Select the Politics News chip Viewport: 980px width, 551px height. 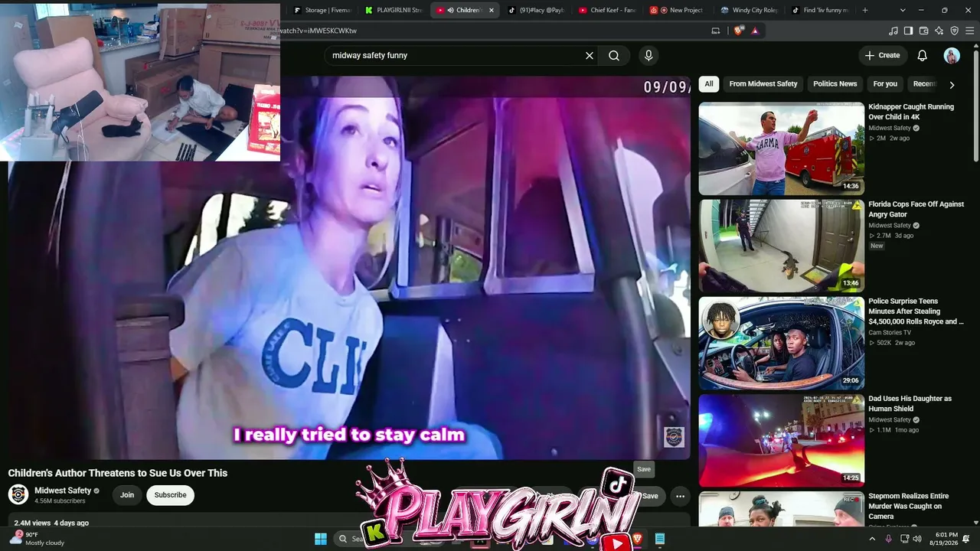pyautogui.click(x=835, y=84)
